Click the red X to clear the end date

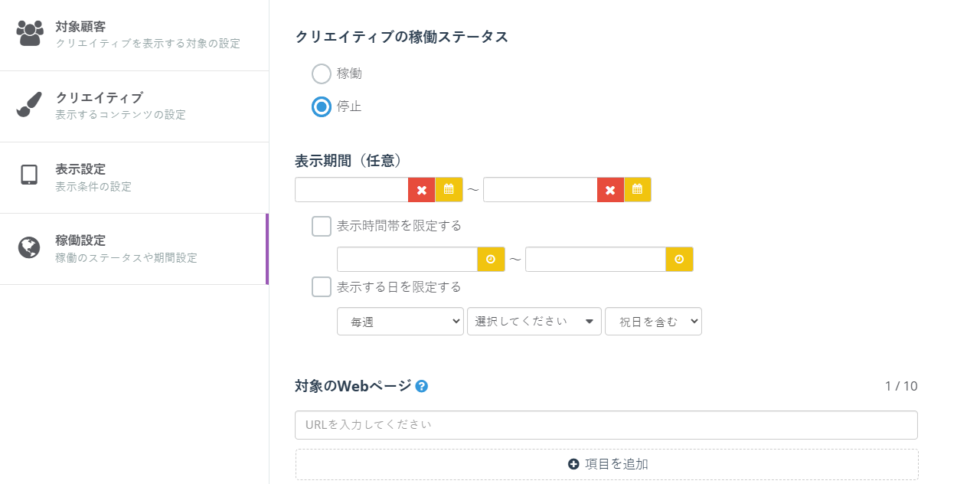point(610,189)
